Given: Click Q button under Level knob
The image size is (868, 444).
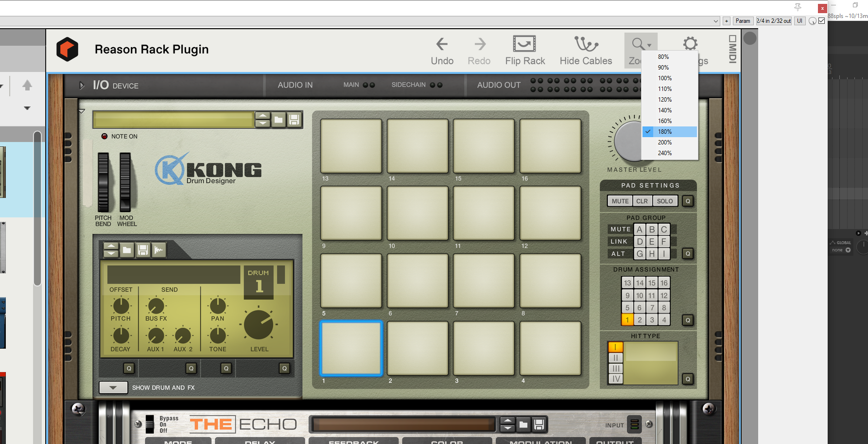Looking at the screenshot, I should coord(284,368).
